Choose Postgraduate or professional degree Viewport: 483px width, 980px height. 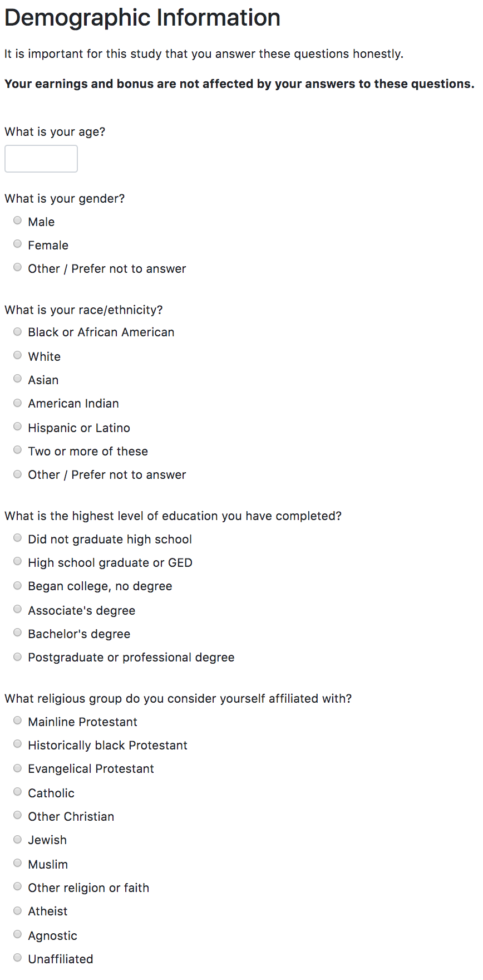[x=18, y=656]
